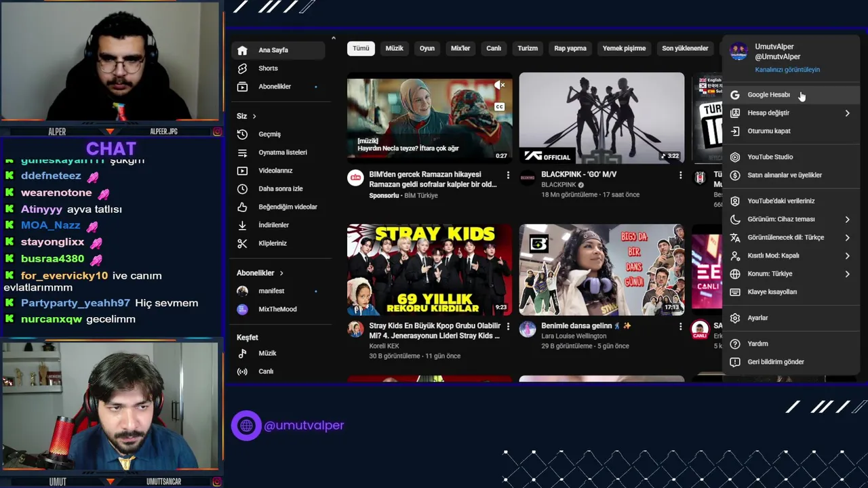Expand the Hesap değiştir submenu
Screen dimensions: 868x488
[848, 113]
